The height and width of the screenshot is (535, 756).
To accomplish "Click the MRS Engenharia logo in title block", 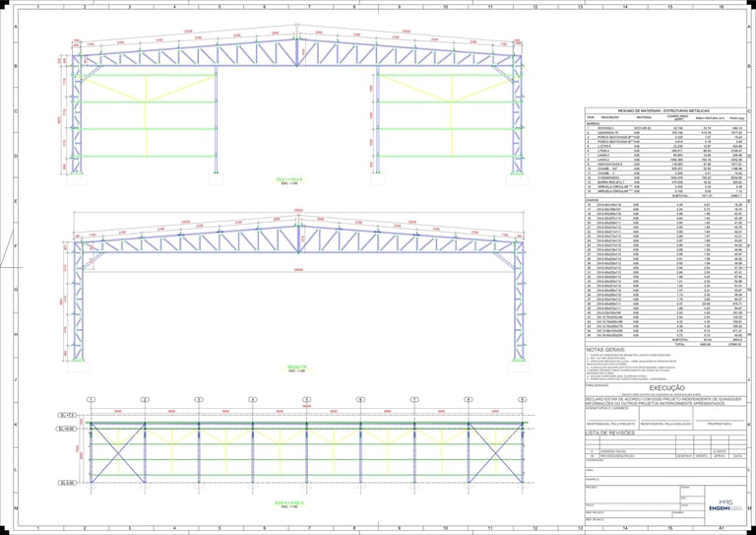I will (725, 504).
